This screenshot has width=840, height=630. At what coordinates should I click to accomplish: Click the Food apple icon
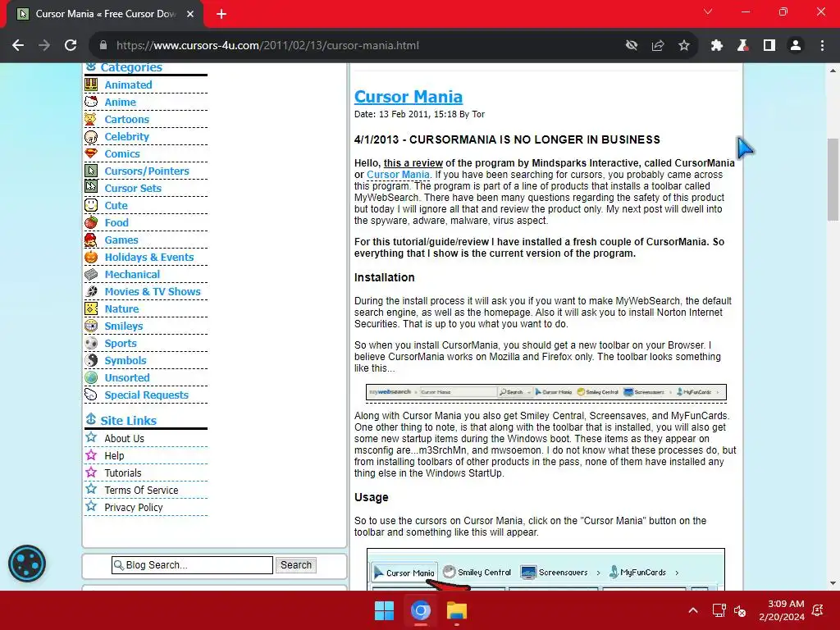[x=91, y=221]
